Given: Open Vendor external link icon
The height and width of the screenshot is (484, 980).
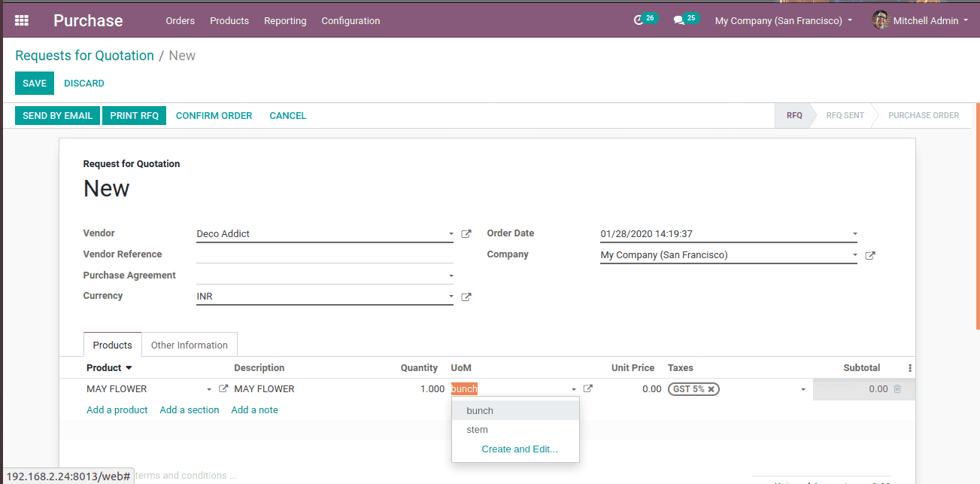Looking at the screenshot, I should point(466,234).
